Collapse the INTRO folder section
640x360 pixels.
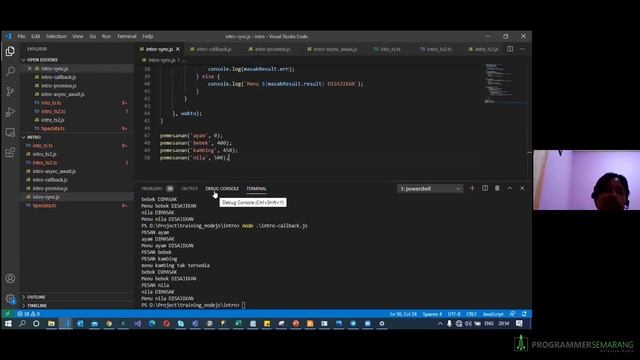pos(34,137)
